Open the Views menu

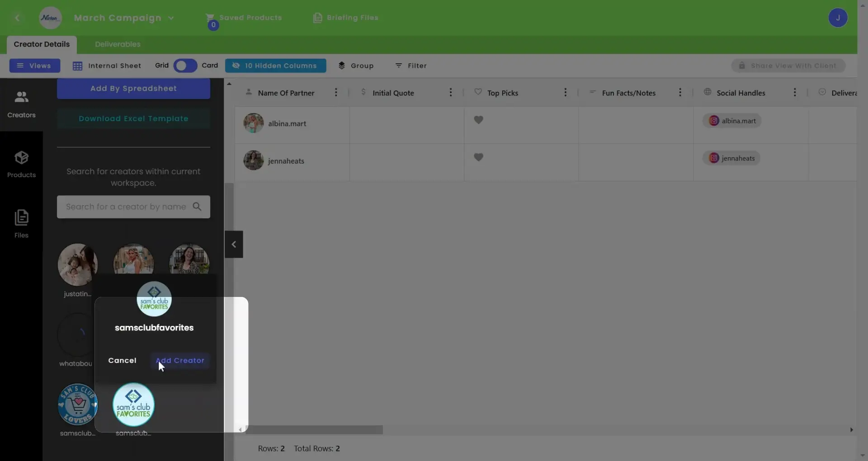click(x=34, y=66)
